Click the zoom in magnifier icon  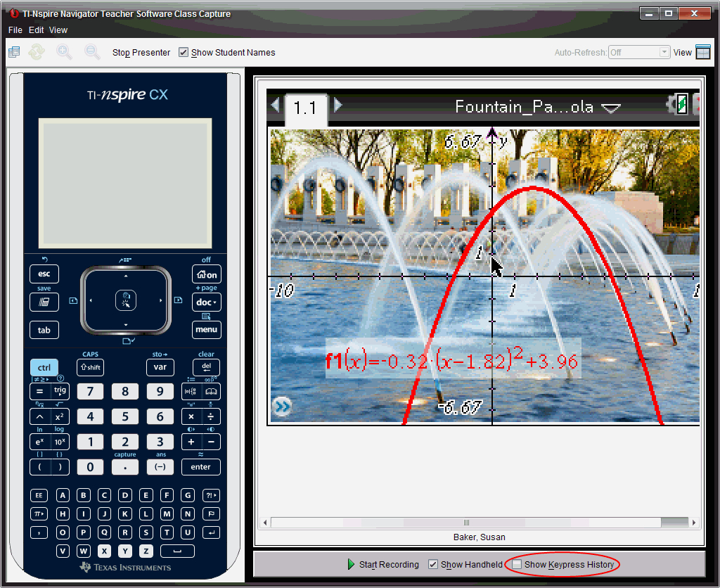(x=64, y=52)
